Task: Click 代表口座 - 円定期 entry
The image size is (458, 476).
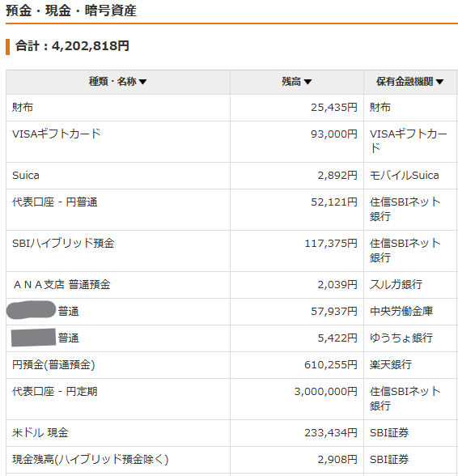Action: (55, 392)
